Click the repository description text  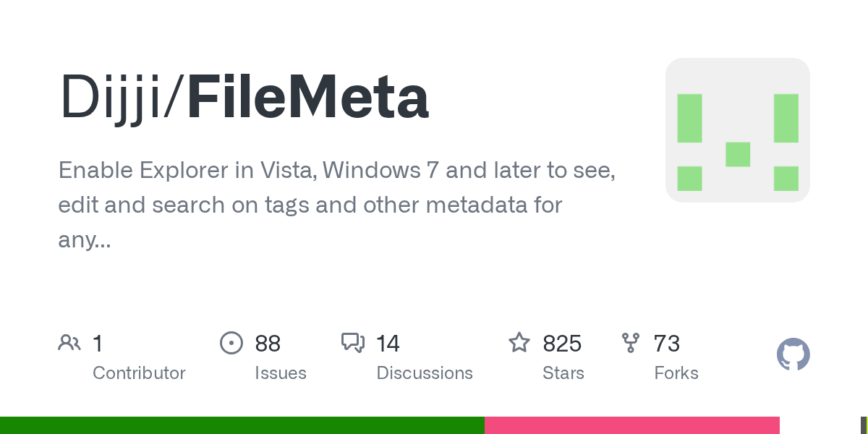tap(336, 205)
